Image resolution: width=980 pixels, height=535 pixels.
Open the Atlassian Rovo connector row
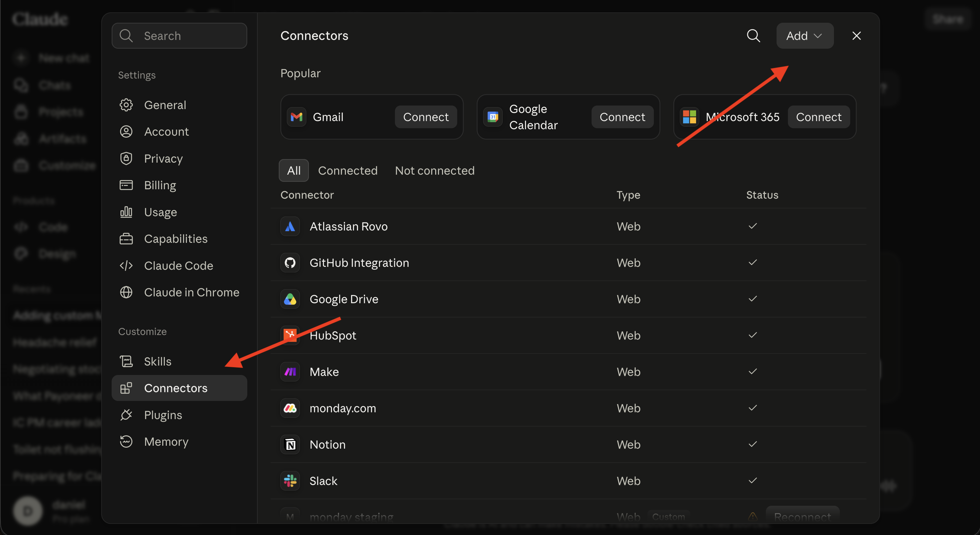point(569,226)
